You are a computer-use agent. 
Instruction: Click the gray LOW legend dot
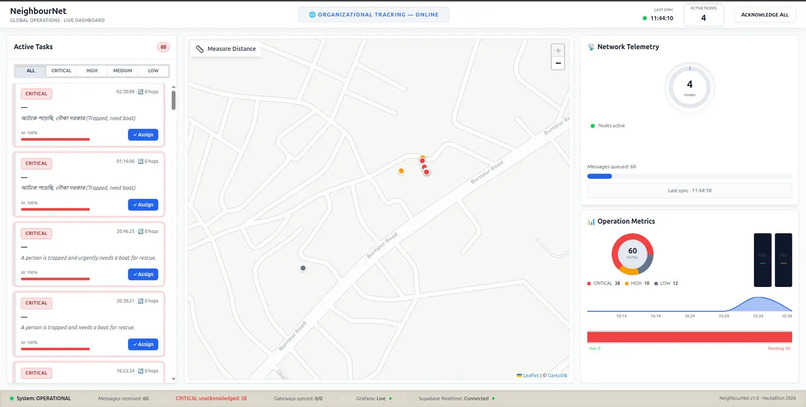click(656, 284)
